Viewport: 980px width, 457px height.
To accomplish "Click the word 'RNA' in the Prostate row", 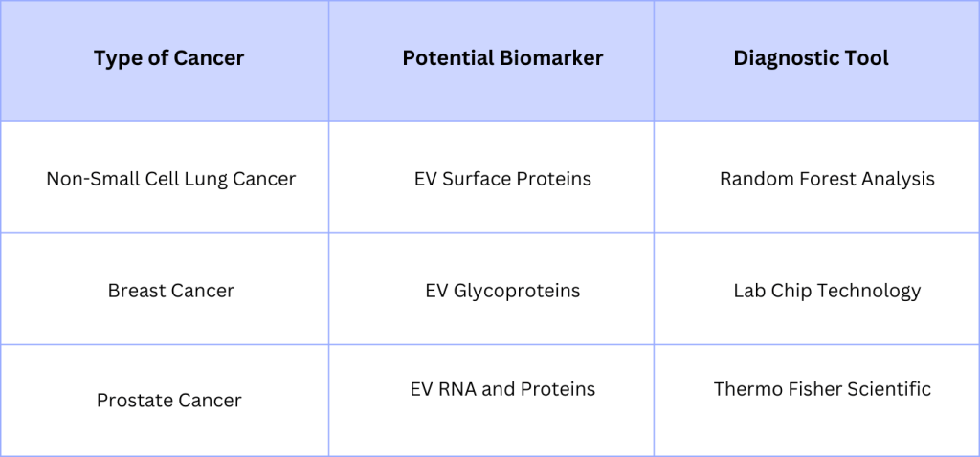I will (x=461, y=389).
